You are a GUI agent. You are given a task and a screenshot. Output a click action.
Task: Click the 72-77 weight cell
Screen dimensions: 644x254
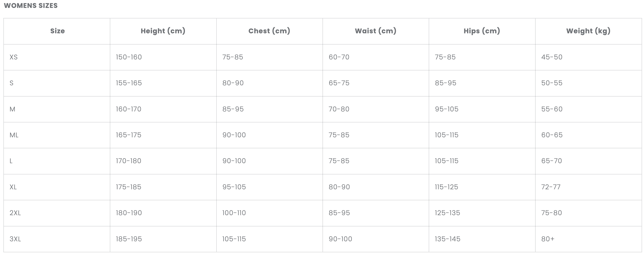coord(551,187)
